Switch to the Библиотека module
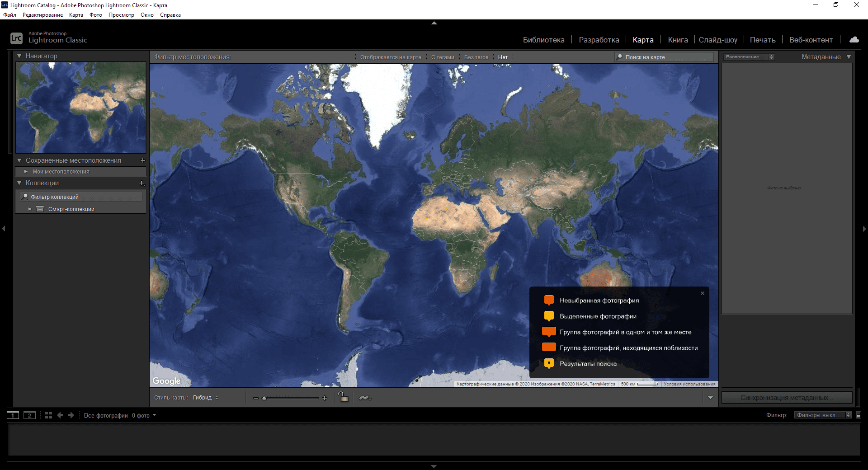This screenshot has width=868, height=470. 544,40
